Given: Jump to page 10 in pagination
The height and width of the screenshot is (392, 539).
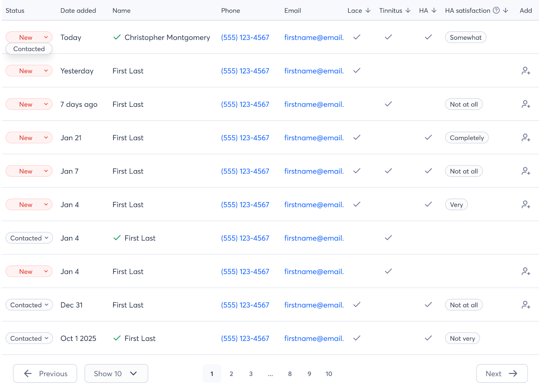Looking at the screenshot, I should pyautogui.click(x=328, y=373).
